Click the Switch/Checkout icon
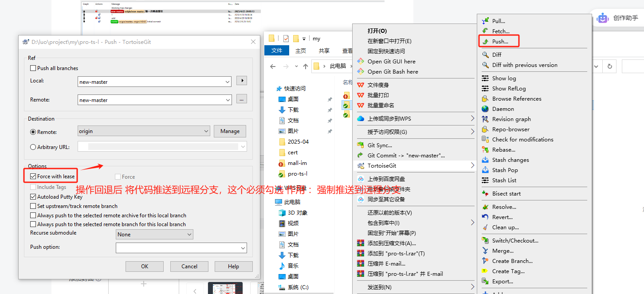Image resolution: width=644 pixels, height=294 pixels. click(x=485, y=240)
